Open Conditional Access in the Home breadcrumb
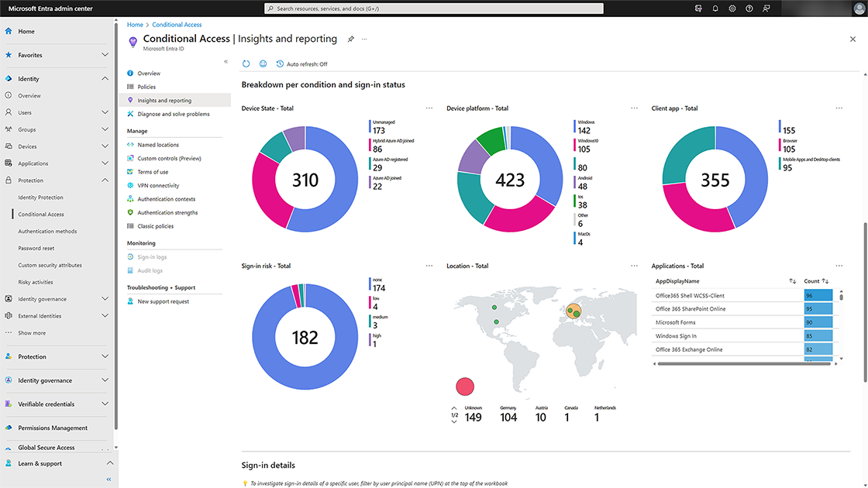Image resolution: width=868 pixels, height=488 pixels. tap(177, 24)
